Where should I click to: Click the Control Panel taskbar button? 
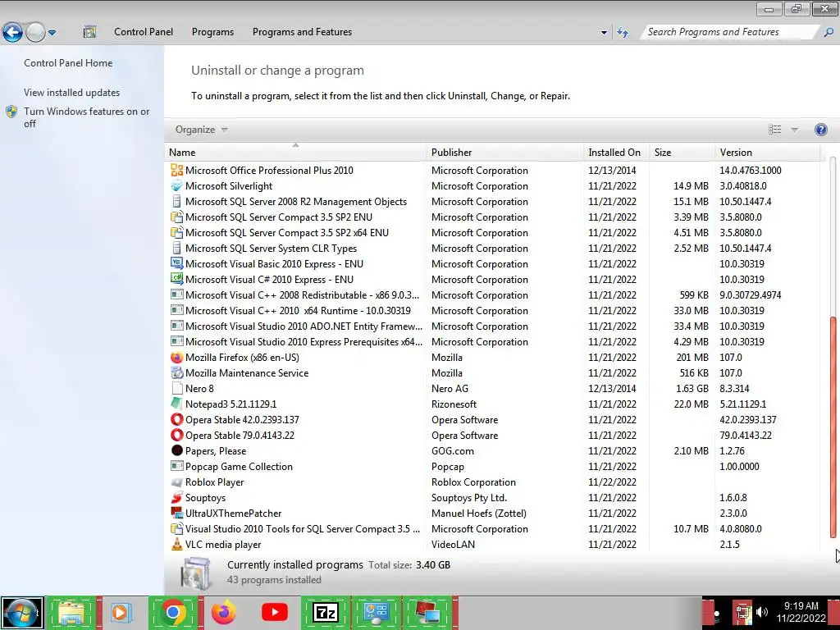click(376, 612)
